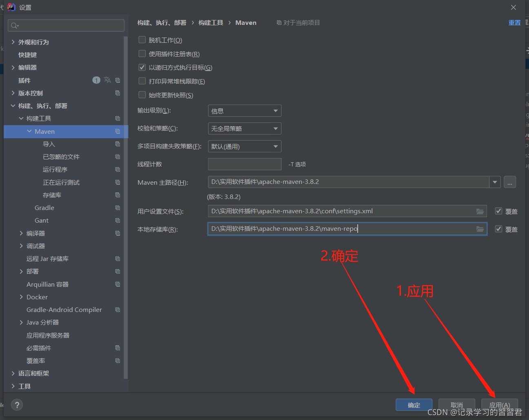Enable the 始终更新快照 checkbox

142,95
